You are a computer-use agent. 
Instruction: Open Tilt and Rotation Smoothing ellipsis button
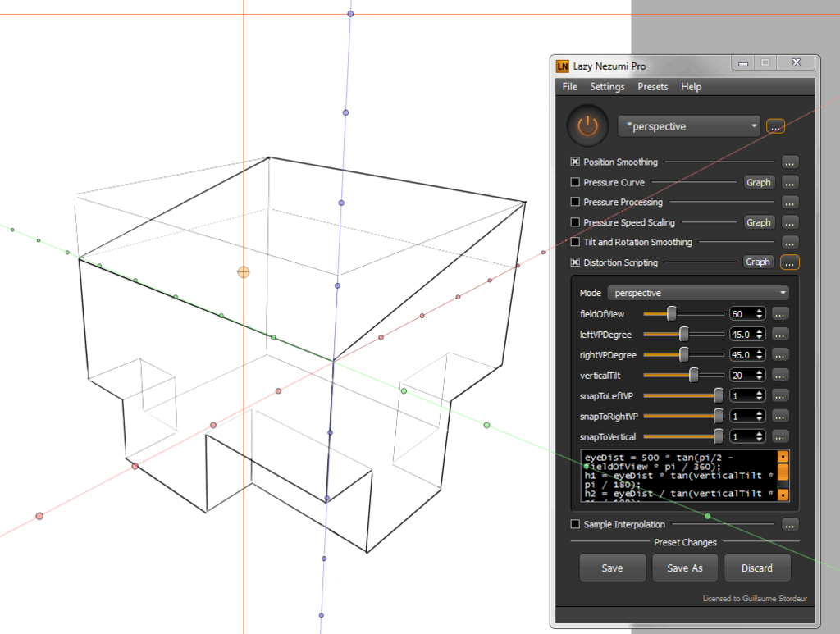[x=790, y=243]
